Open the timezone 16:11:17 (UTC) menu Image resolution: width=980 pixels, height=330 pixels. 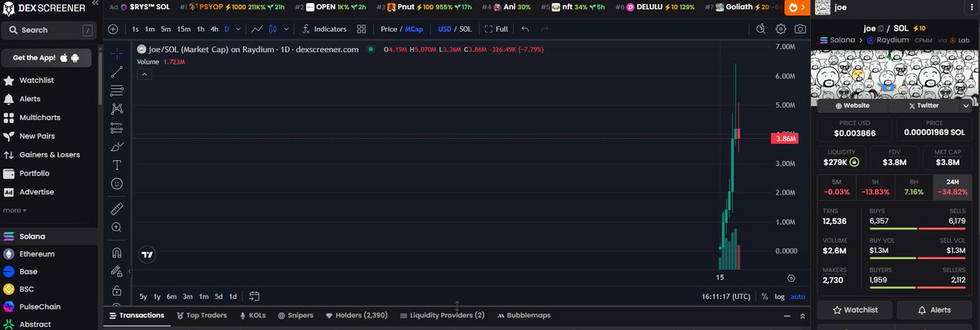pyautogui.click(x=727, y=297)
